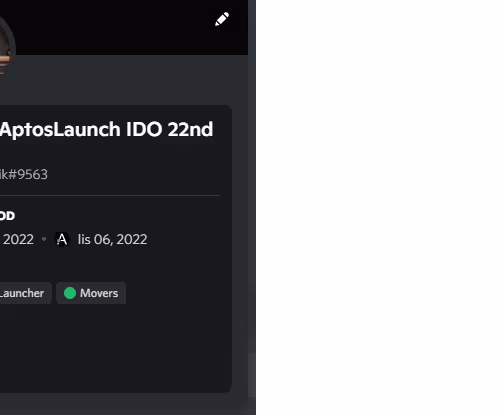
Task: Click the scrollbar beside the profile card
Action: pyautogui.click(x=252, y=375)
